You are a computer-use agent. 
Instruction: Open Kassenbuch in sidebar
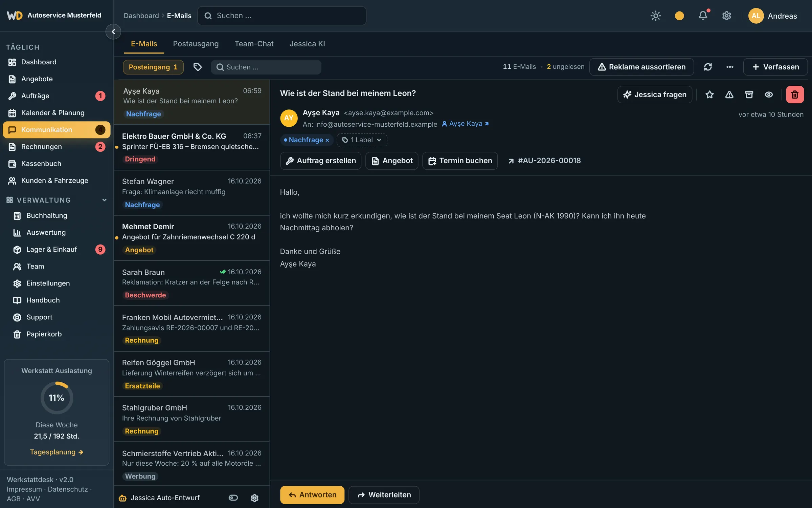click(x=56, y=164)
